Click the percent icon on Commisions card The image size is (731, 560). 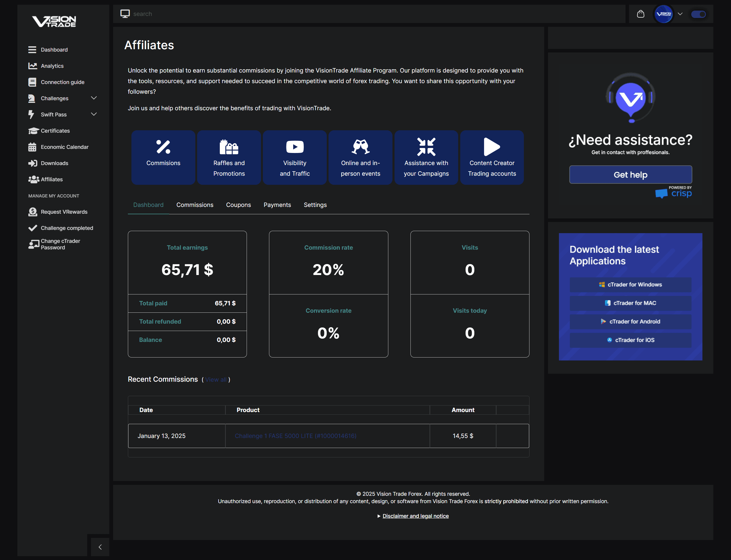[163, 147]
